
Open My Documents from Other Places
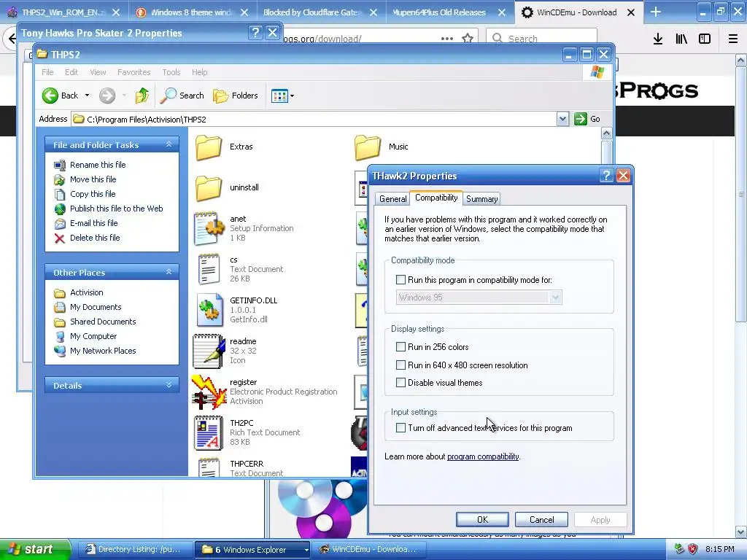pos(96,307)
